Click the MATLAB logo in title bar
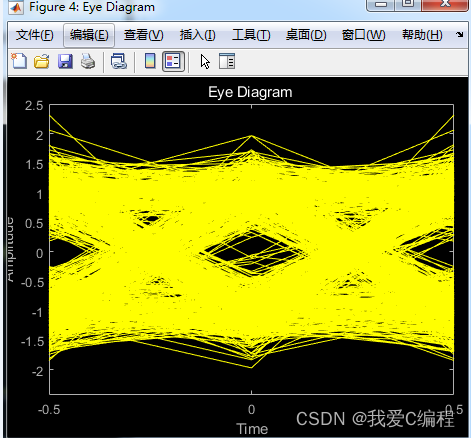Viewport: 471px width, 438px height. (x=16, y=7)
